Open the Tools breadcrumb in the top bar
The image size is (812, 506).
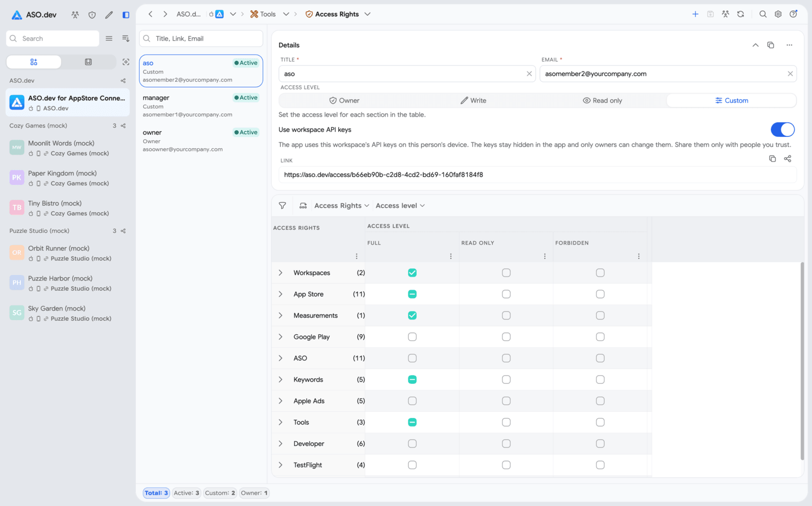pos(263,14)
